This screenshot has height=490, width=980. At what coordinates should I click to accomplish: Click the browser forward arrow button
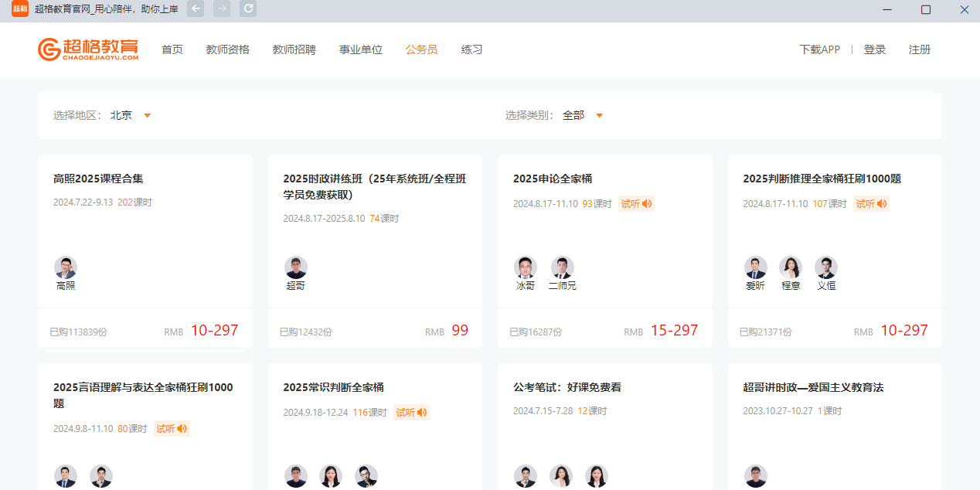[222, 9]
